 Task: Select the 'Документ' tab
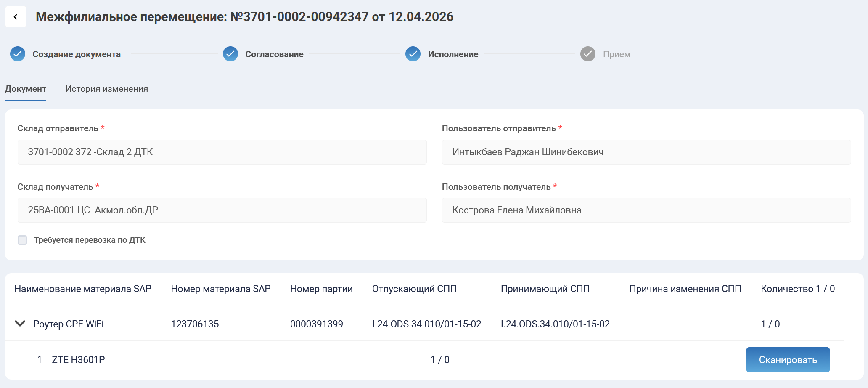point(26,89)
